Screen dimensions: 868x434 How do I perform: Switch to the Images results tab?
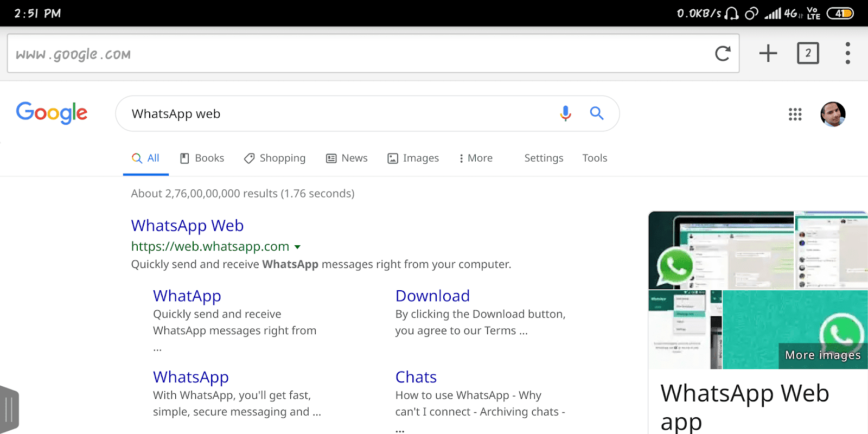tap(413, 158)
